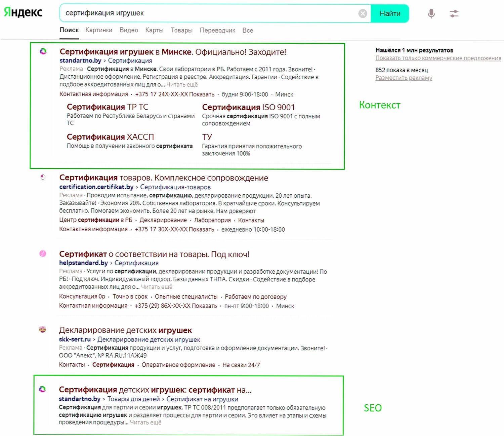Go to the Товары tab
The image size is (504, 436).
(x=181, y=30)
